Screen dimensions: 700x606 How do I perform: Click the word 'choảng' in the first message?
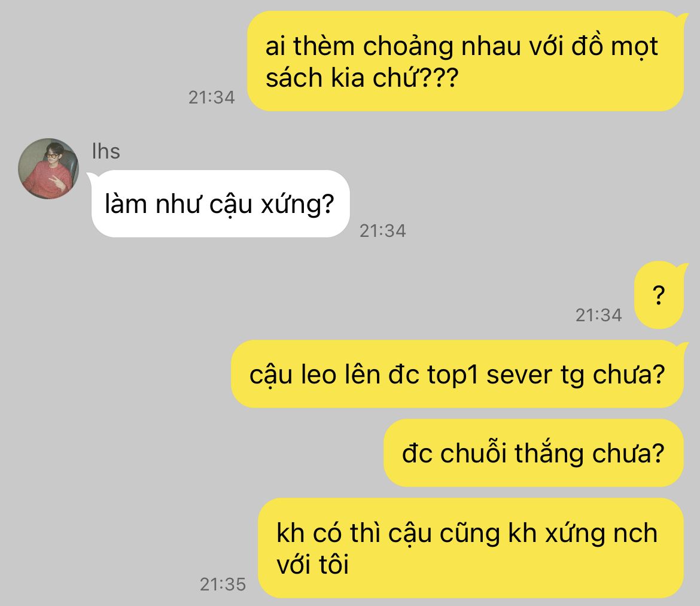click(409, 47)
